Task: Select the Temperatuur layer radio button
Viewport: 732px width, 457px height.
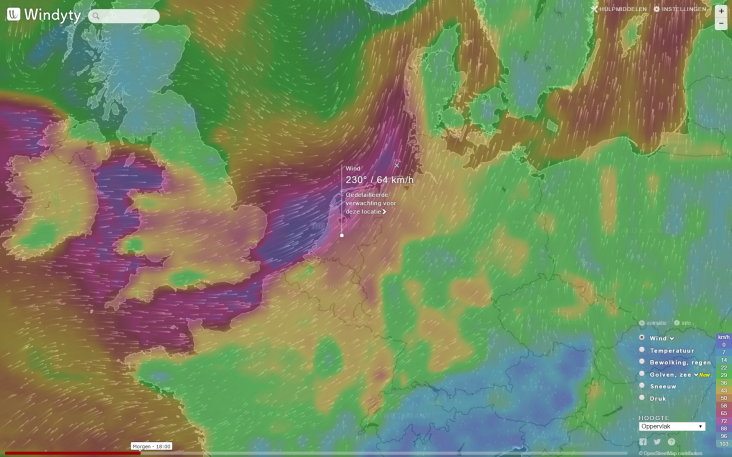Action: [642, 350]
